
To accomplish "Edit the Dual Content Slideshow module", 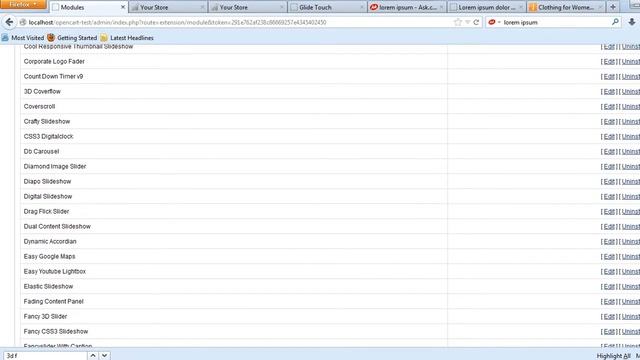I will [x=609, y=227].
